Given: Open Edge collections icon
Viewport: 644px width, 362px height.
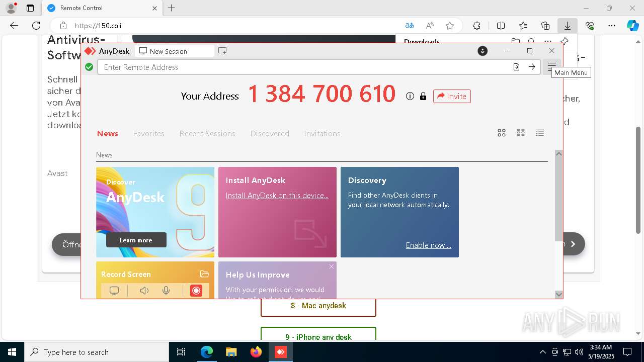Looking at the screenshot, I should pos(545,26).
